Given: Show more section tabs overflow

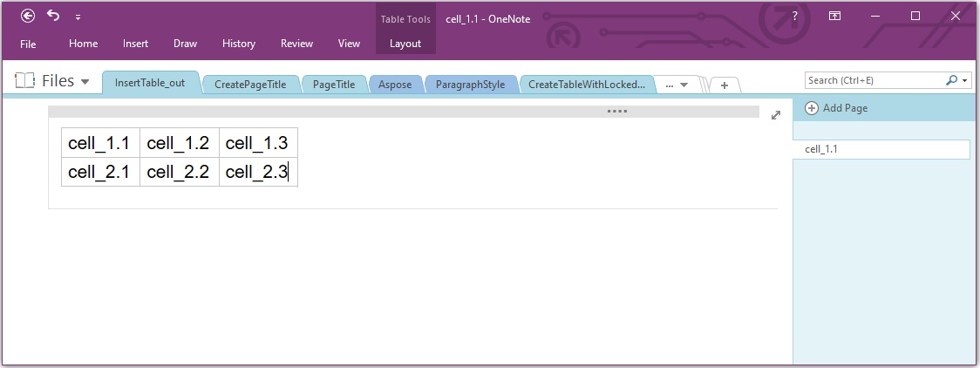Looking at the screenshot, I should (677, 85).
